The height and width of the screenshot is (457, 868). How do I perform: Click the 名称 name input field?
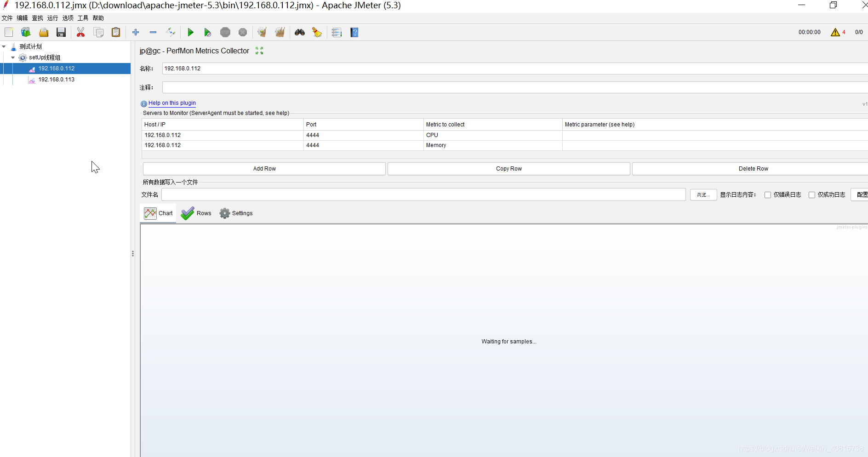click(515, 69)
